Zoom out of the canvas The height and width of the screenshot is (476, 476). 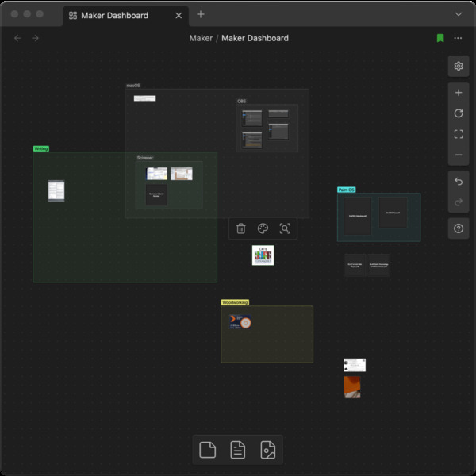(458, 155)
